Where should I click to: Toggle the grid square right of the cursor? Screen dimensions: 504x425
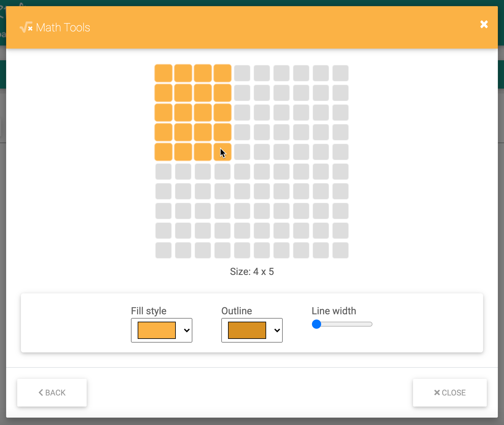(x=242, y=152)
